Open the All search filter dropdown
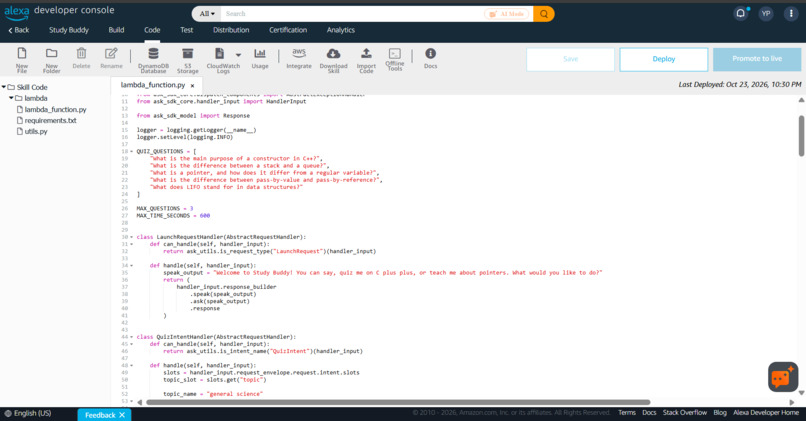 point(207,14)
